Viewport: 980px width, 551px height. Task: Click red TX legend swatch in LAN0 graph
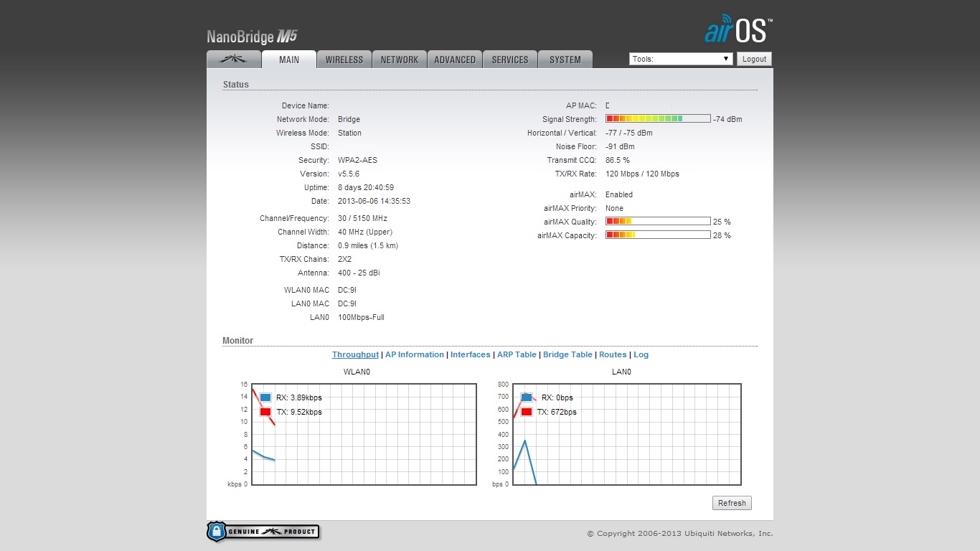(x=527, y=412)
